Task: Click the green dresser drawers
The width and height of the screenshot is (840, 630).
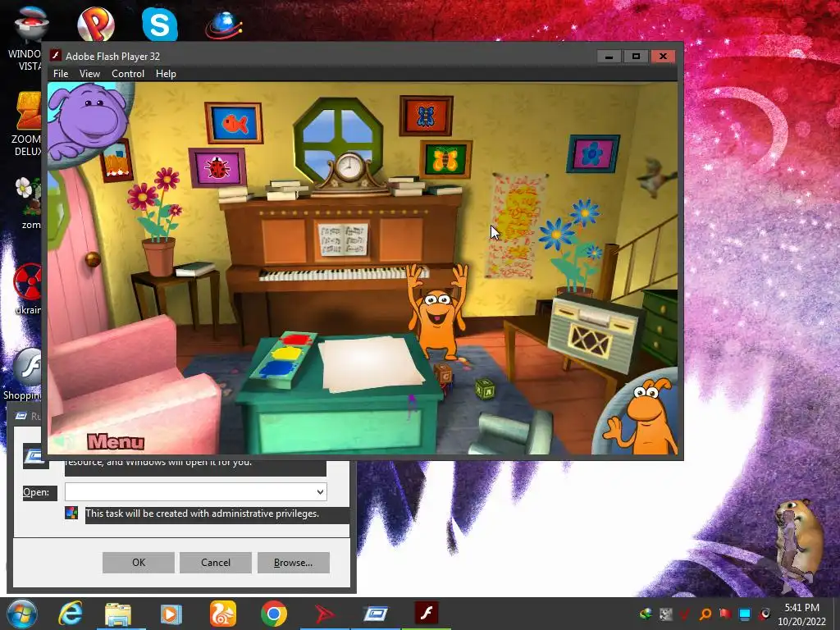Action: (660, 326)
